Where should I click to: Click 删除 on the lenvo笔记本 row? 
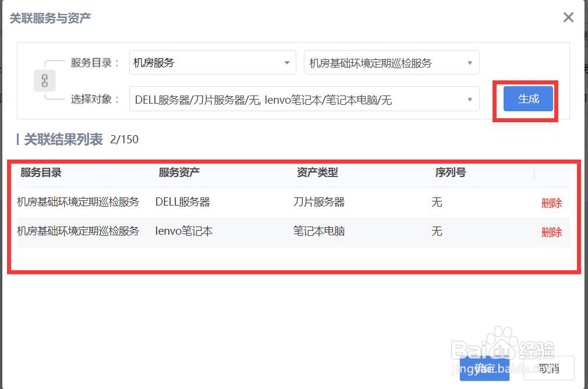551,232
